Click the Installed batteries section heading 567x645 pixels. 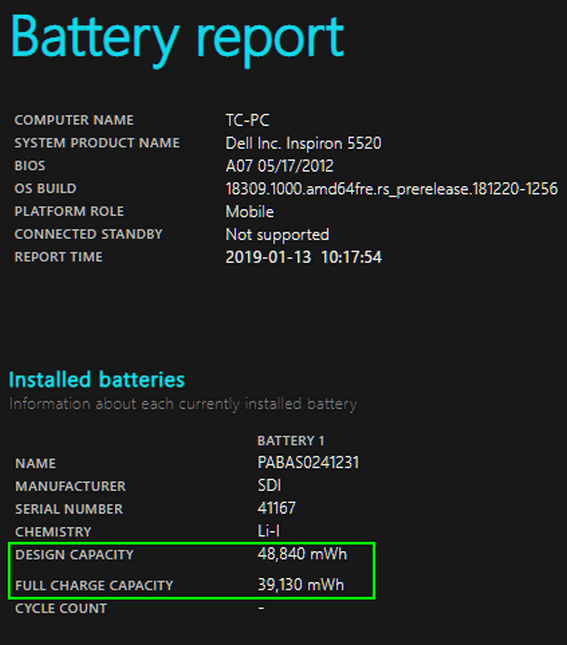pos(97,379)
